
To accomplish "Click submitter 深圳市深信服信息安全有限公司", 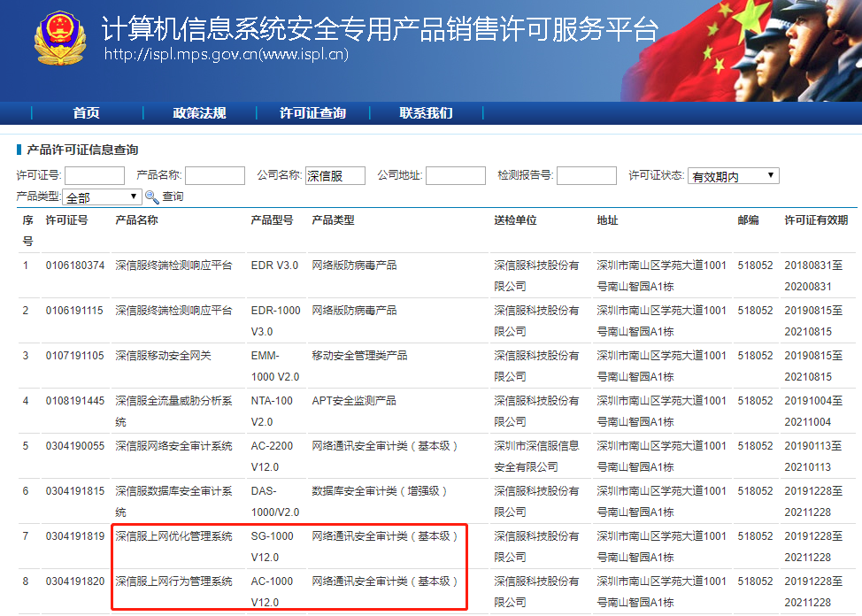I will [x=536, y=456].
